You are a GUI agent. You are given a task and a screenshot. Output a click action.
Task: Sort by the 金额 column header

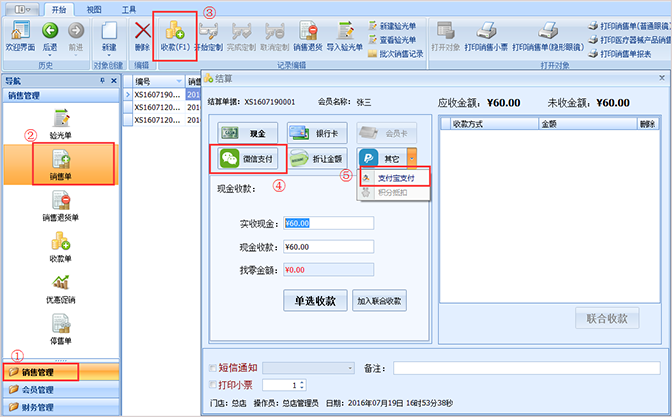pyautogui.click(x=588, y=124)
